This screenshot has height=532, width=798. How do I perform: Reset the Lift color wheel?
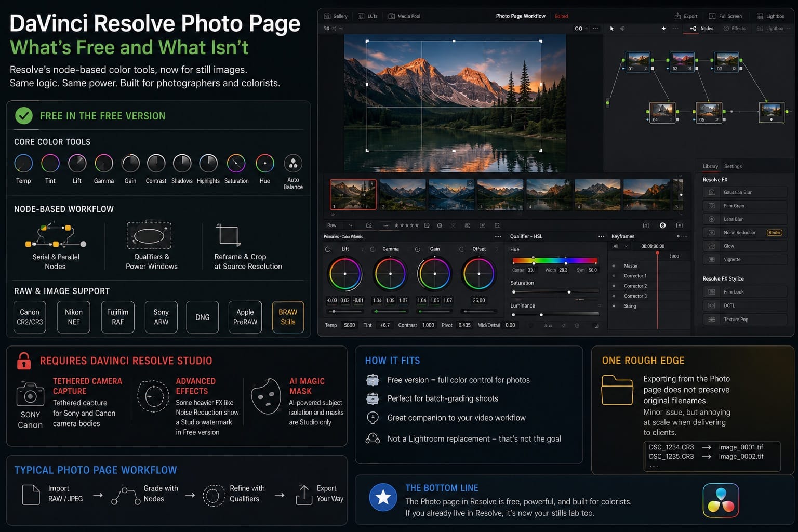(328, 249)
